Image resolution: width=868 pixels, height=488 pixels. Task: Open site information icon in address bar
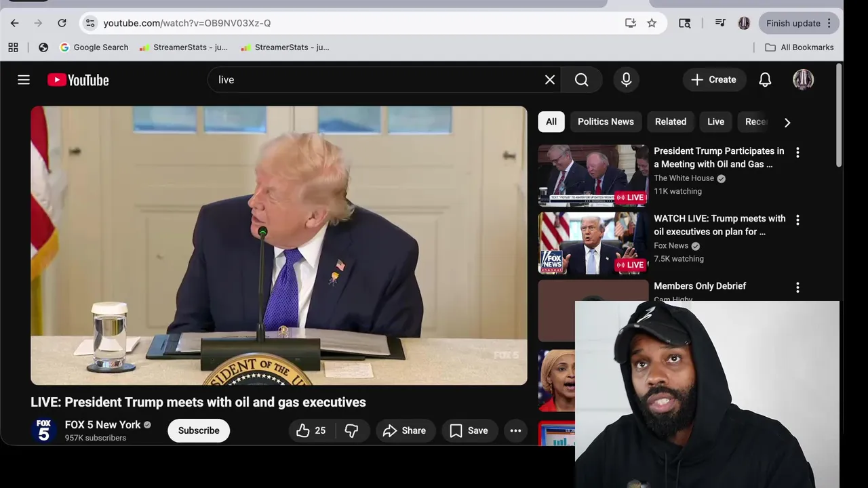click(90, 23)
